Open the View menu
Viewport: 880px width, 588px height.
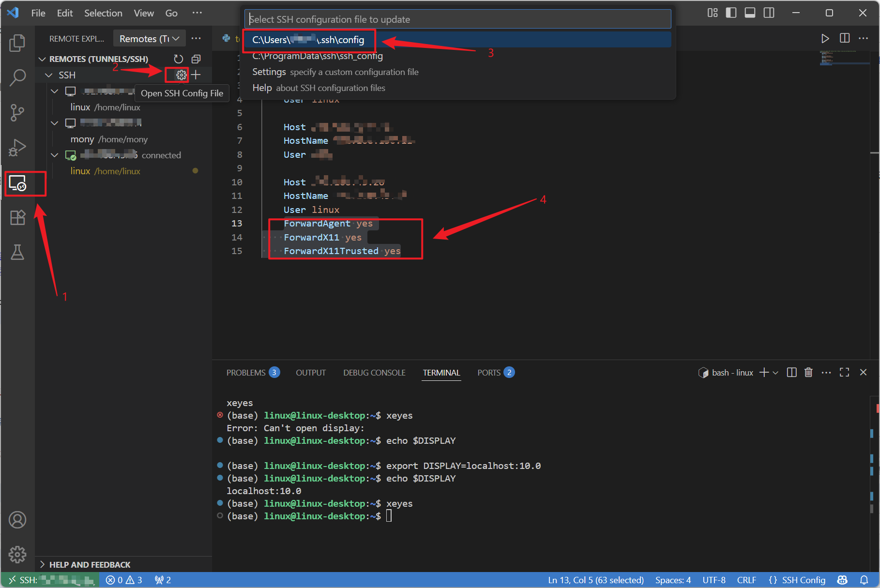[144, 13]
